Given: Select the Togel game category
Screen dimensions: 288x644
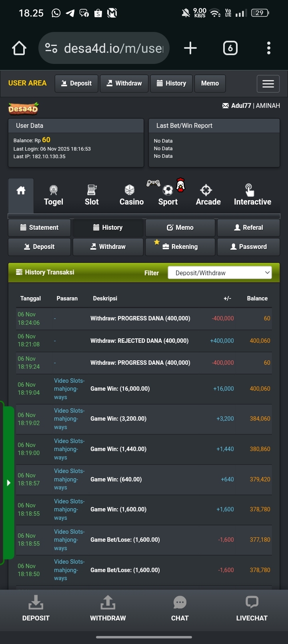Looking at the screenshot, I should (54, 196).
